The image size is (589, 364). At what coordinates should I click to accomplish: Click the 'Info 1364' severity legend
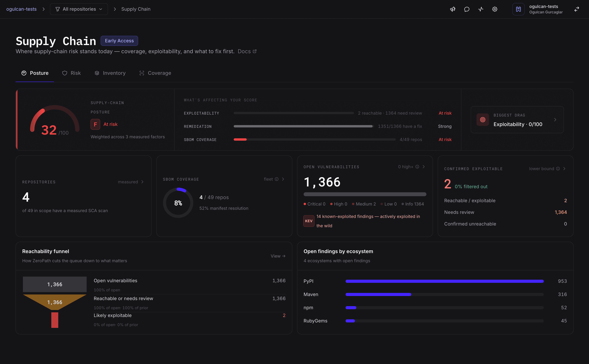(x=413, y=204)
